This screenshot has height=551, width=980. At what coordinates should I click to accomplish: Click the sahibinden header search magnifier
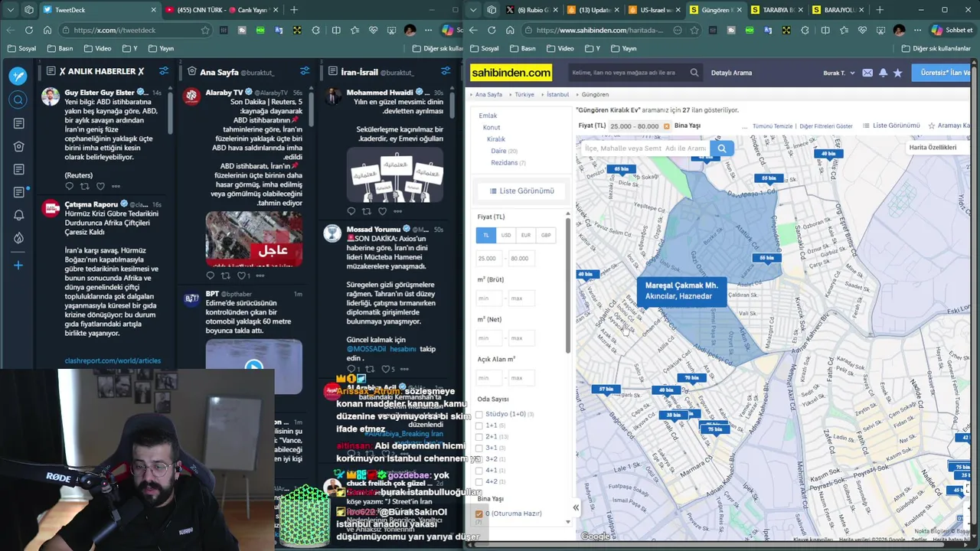point(694,73)
